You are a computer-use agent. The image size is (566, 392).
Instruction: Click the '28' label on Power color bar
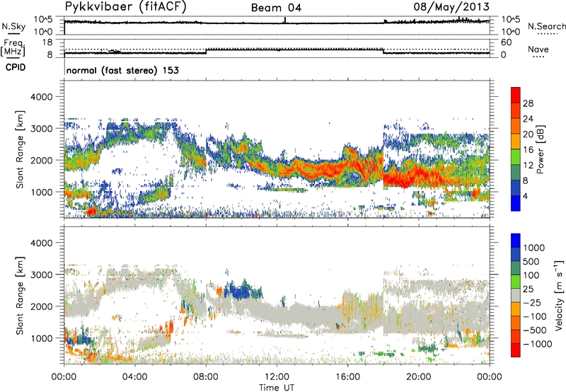[x=528, y=103]
